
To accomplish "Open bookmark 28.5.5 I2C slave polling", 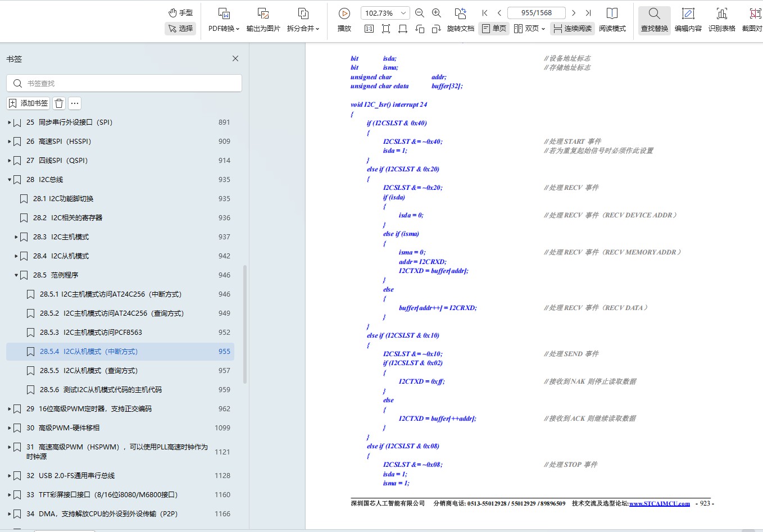I will [89, 371].
